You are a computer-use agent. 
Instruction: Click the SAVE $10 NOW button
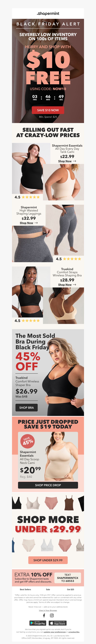click(48, 110)
